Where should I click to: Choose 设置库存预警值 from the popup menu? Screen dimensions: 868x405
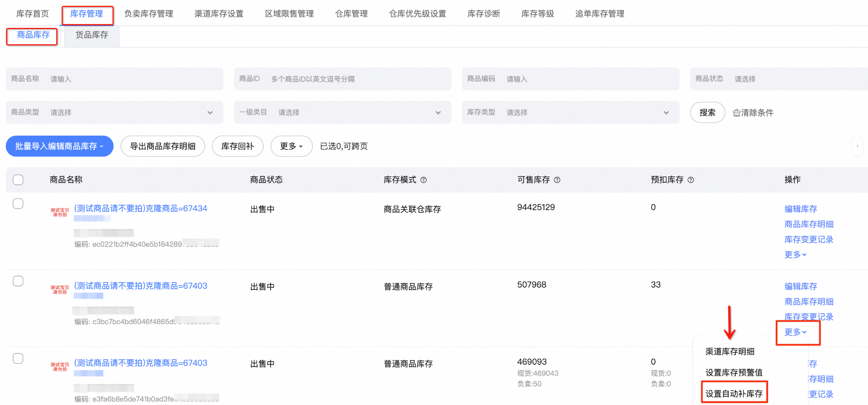[734, 372]
